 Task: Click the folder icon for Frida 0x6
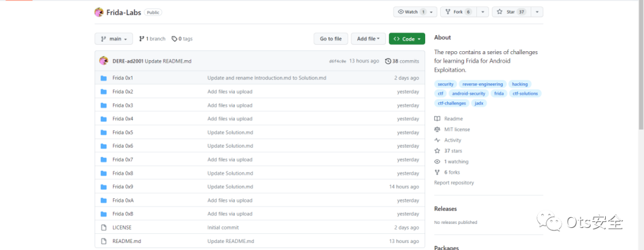coord(104,146)
